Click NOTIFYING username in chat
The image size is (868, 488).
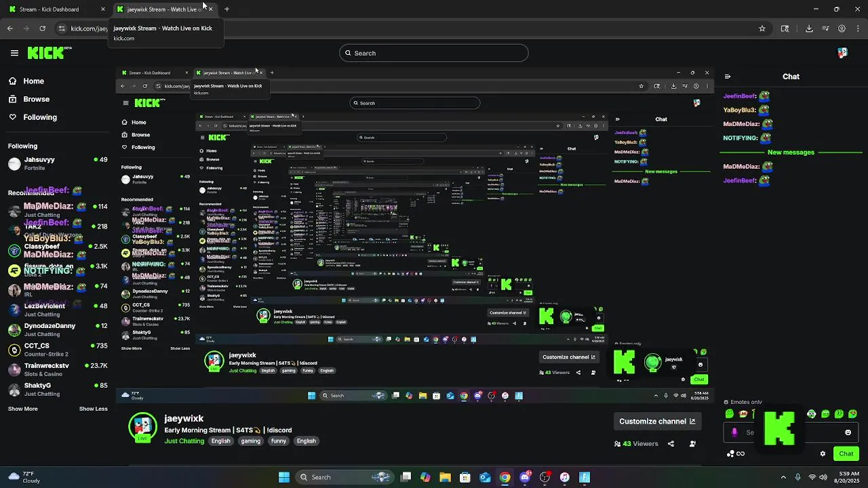coord(741,138)
